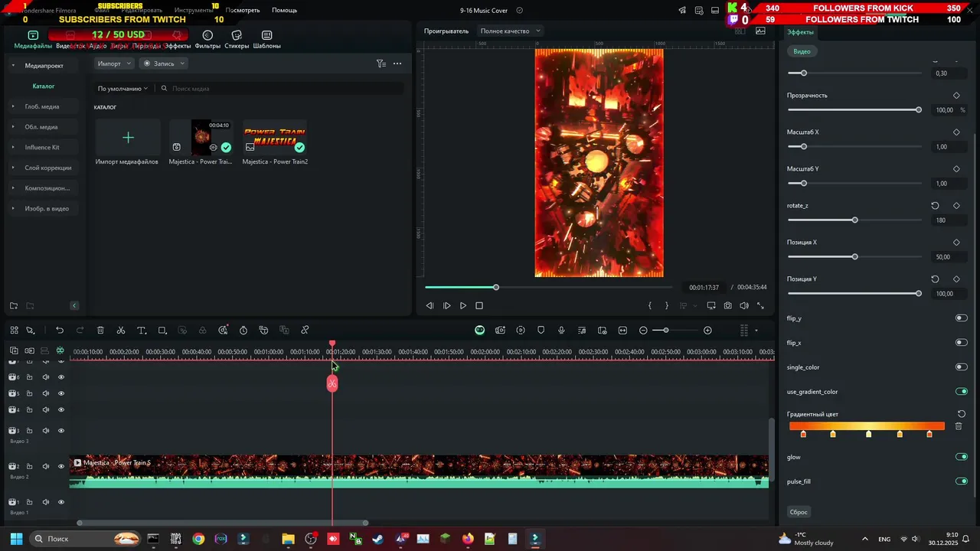Open the Запись dropdown
Screen dimensions: 980x551
tap(164, 64)
